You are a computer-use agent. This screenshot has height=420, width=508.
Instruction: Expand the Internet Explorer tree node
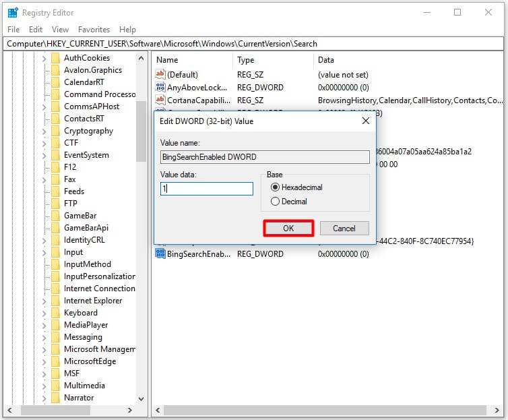pos(44,301)
